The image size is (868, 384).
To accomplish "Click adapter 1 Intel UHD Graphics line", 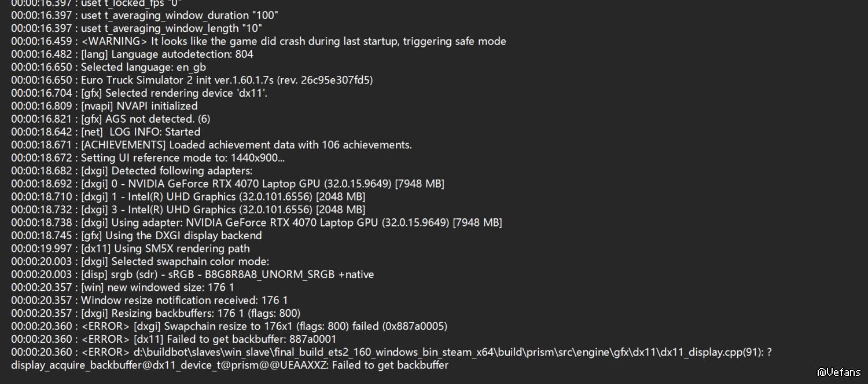I will 188,196.
